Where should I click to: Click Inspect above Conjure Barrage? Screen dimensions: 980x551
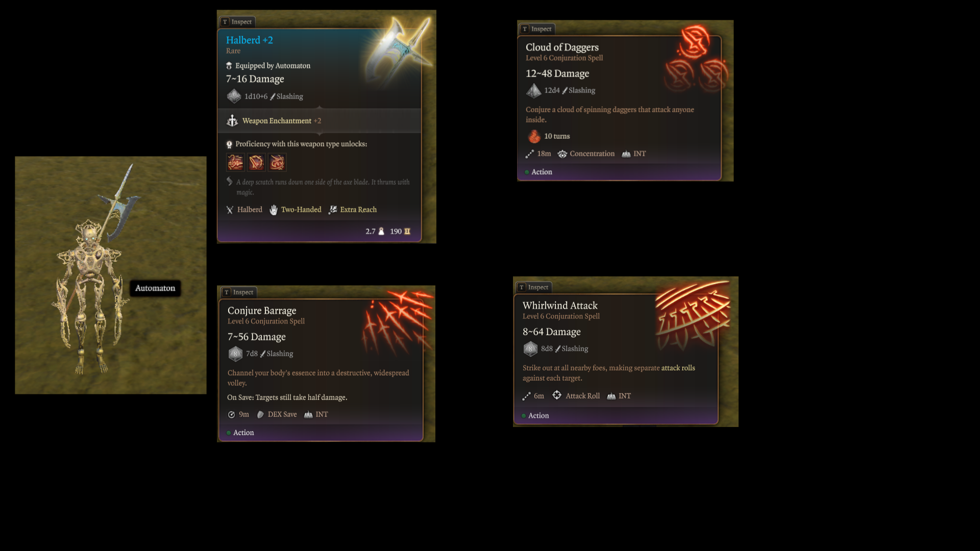239,292
